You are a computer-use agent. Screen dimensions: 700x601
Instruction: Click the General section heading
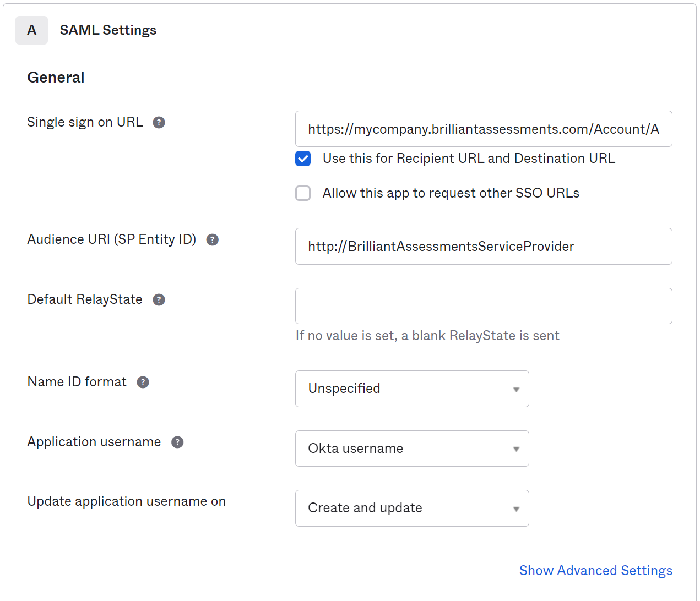click(x=56, y=78)
